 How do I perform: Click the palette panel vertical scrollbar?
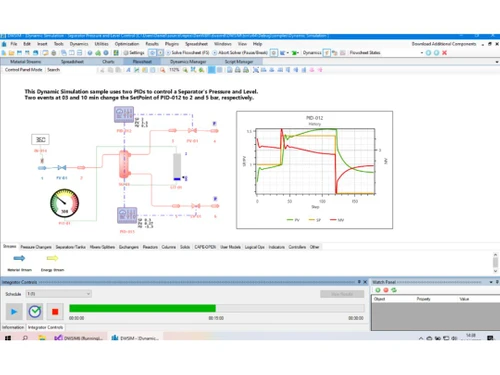pos(495,263)
